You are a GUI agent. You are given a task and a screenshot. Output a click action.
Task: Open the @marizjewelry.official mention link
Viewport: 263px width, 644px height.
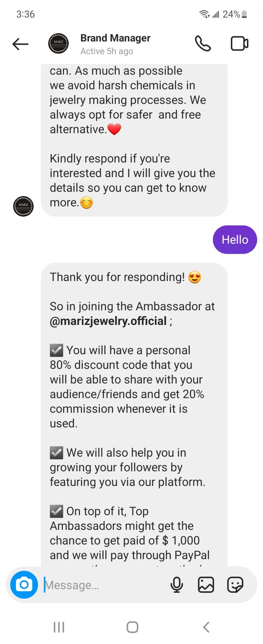(108, 321)
